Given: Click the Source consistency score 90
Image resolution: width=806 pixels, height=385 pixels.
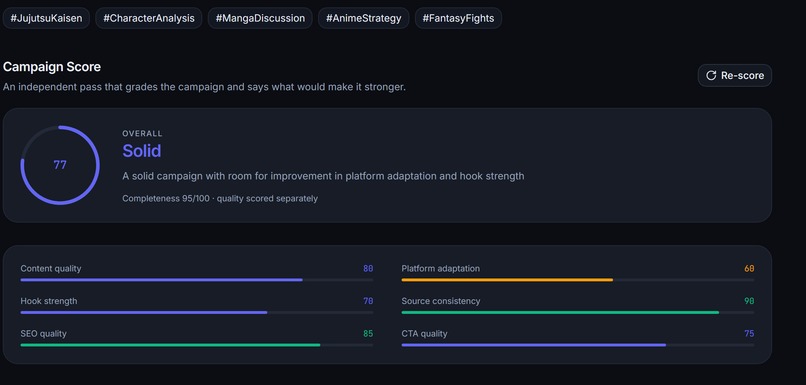Looking at the screenshot, I should click(749, 301).
